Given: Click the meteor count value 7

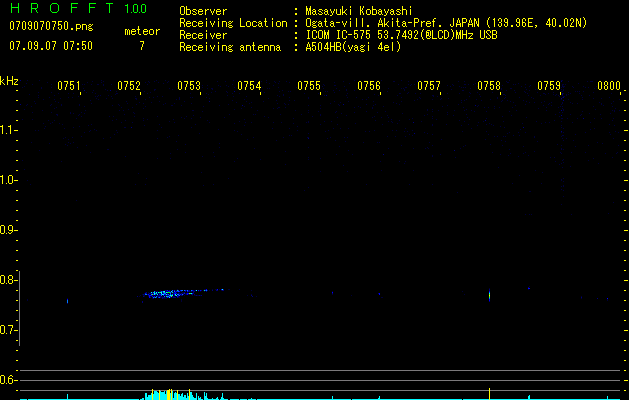Looking at the screenshot, I should click(x=142, y=45).
